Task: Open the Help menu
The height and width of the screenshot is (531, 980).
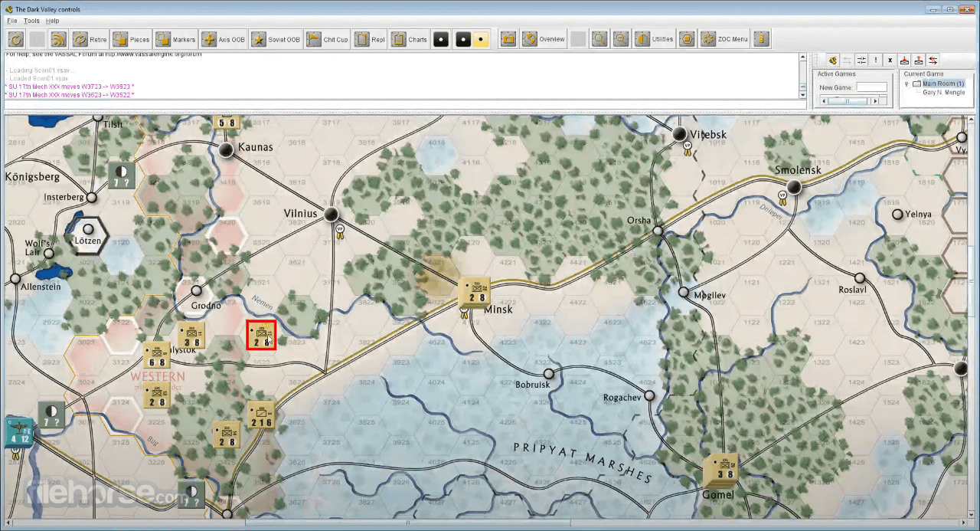Action: click(52, 21)
